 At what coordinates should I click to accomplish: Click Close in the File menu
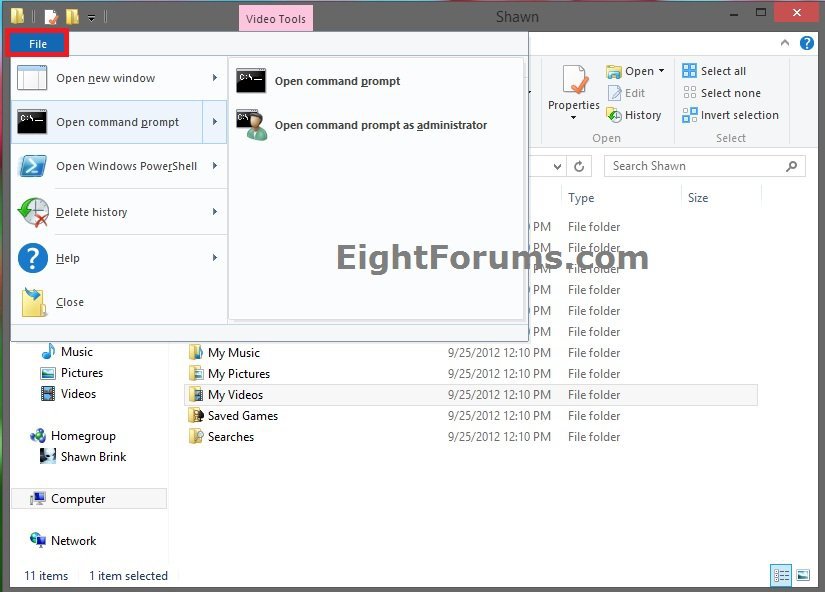70,302
